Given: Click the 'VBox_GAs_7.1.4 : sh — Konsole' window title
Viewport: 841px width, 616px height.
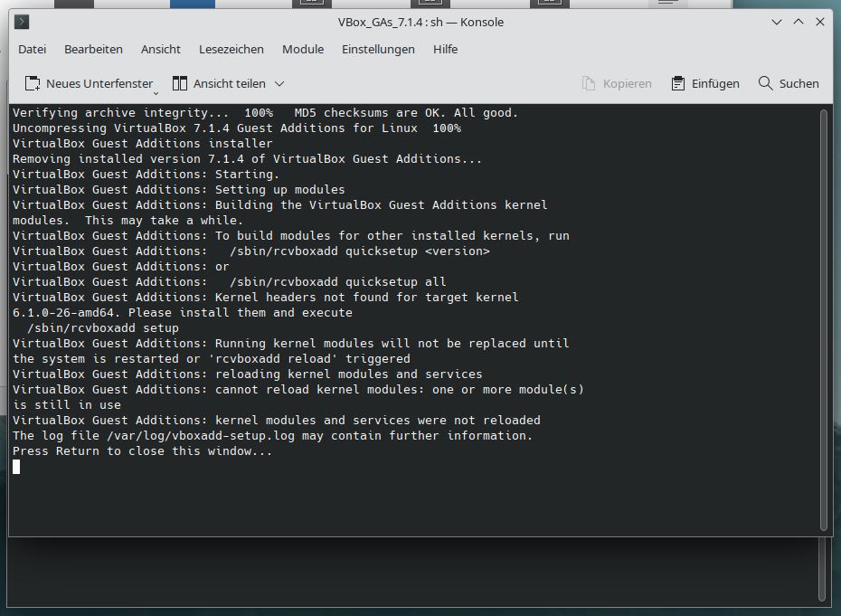Looking at the screenshot, I should tap(420, 22).
